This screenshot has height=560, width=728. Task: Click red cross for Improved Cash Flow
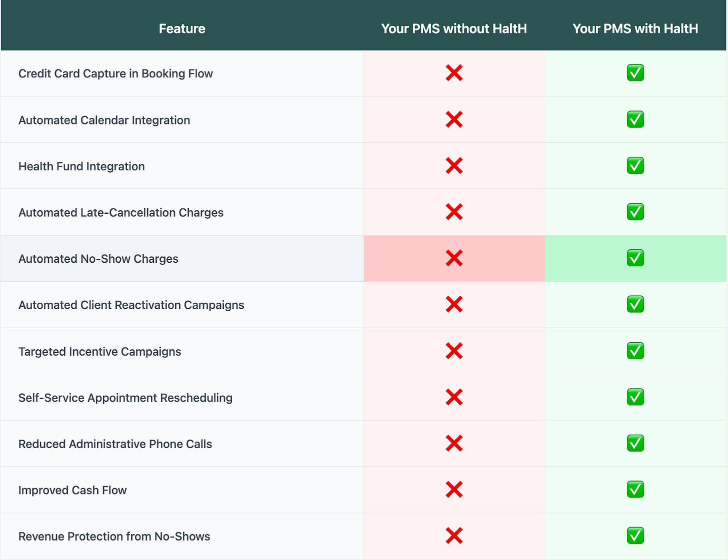pyautogui.click(x=454, y=490)
